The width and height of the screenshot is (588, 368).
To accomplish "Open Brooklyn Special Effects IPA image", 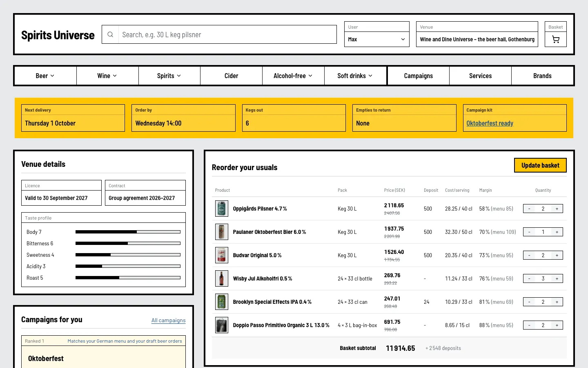I will pos(222,302).
